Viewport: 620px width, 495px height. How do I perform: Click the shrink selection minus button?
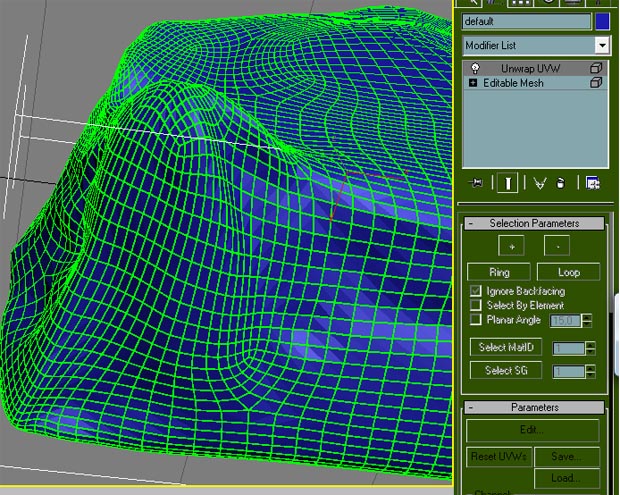pyautogui.click(x=557, y=246)
